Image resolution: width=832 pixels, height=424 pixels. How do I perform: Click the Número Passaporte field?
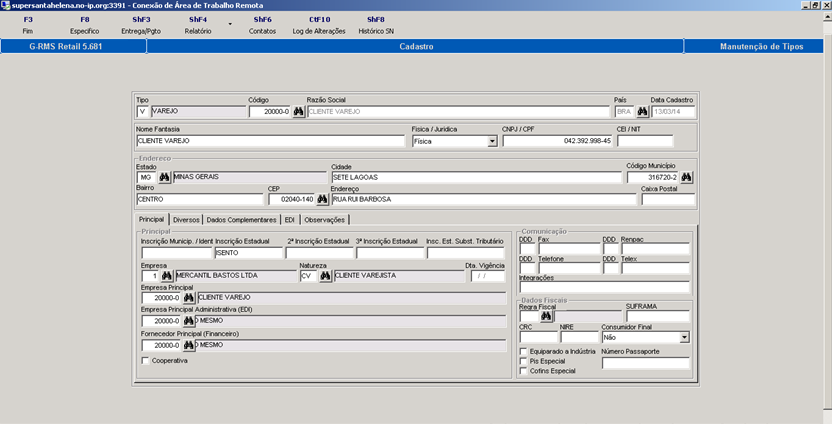646,363
